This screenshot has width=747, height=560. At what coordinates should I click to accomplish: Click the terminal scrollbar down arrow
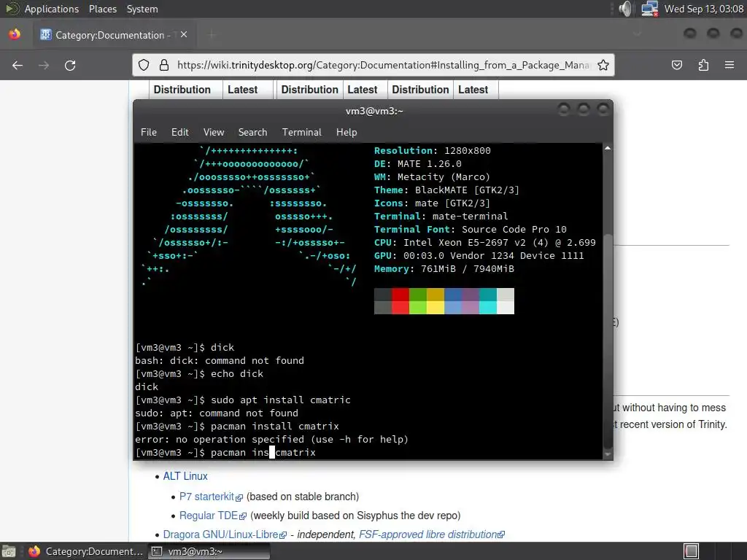pos(608,455)
